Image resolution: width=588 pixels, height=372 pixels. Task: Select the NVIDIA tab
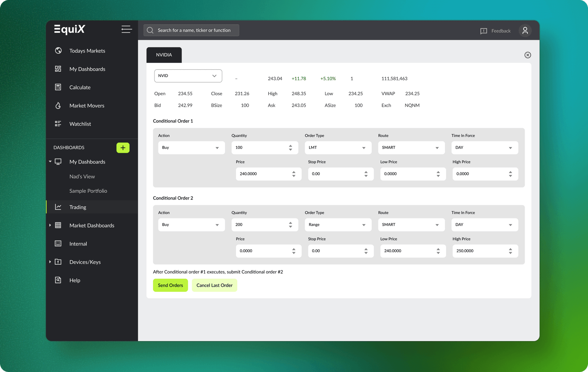[x=164, y=55]
